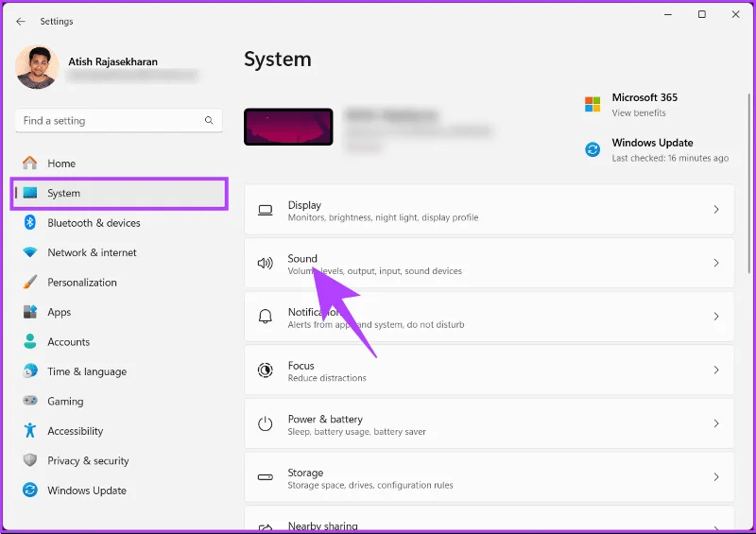The width and height of the screenshot is (756, 534).
Task: Open Storage space drives description
Action: pyautogui.click(x=370, y=485)
